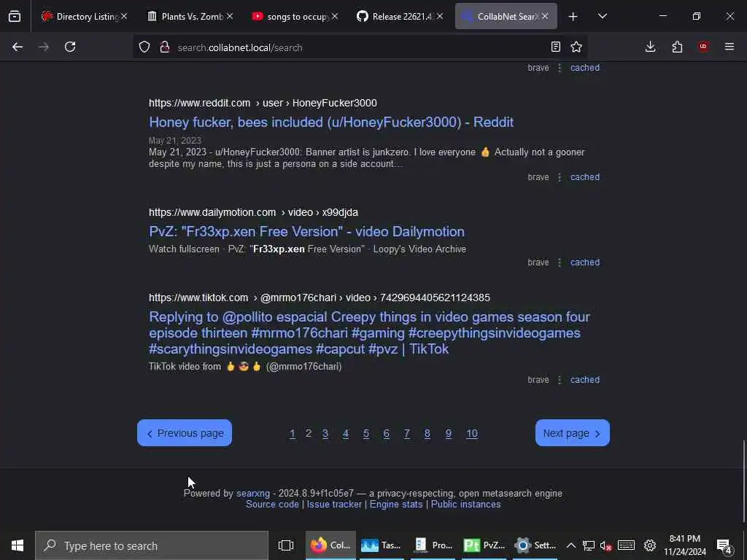
Task: Open the PvZ app in the taskbar
Action: pos(484,545)
